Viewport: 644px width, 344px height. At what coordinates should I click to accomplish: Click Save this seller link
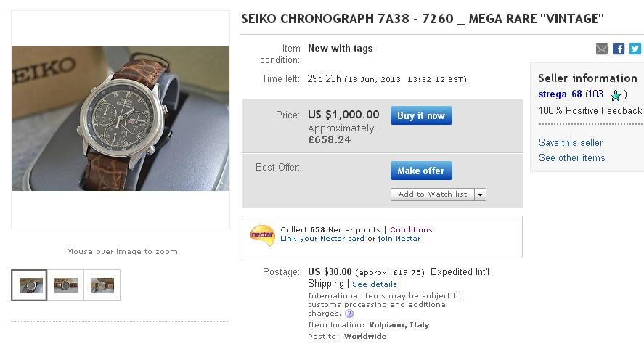[x=571, y=142]
